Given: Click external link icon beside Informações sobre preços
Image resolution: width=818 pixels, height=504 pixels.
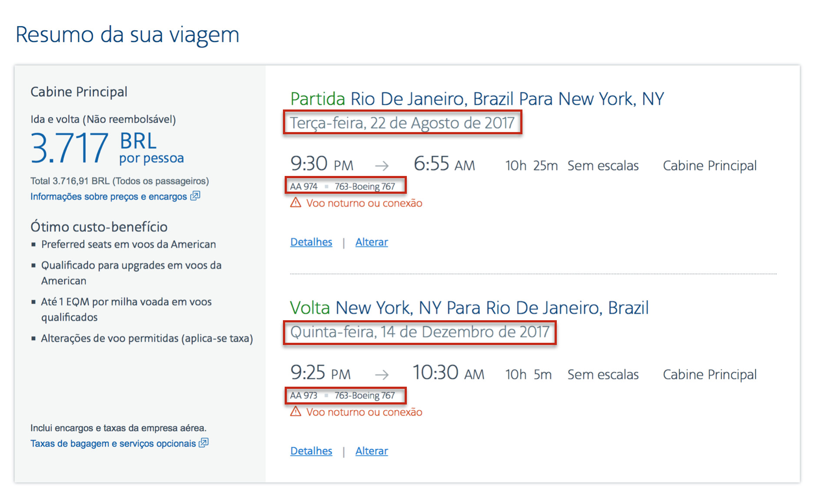Looking at the screenshot, I should click(196, 196).
